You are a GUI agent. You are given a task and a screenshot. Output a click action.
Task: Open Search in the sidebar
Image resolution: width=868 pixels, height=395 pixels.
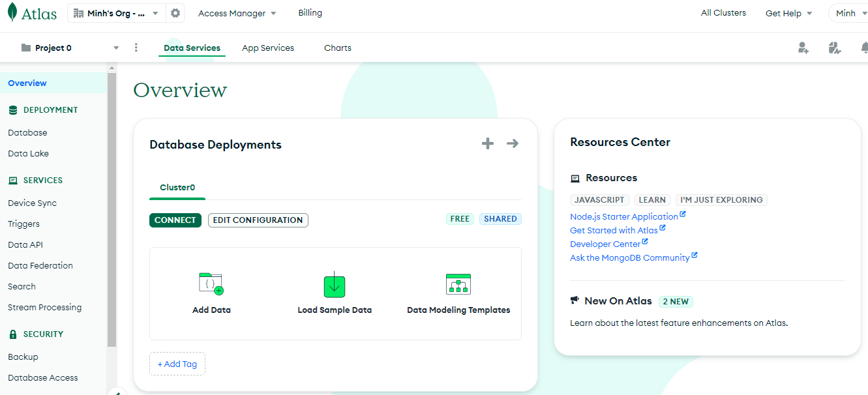(22, 286)
